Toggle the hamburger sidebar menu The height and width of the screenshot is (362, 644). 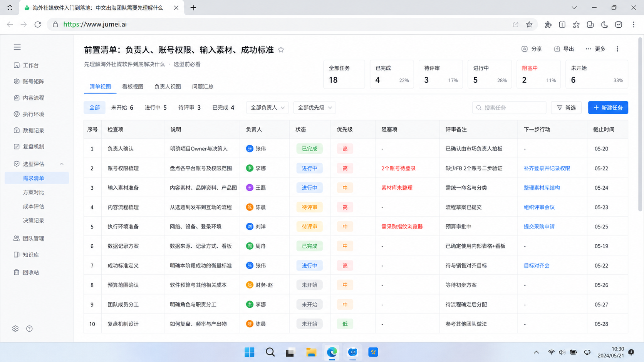point(17,47)
